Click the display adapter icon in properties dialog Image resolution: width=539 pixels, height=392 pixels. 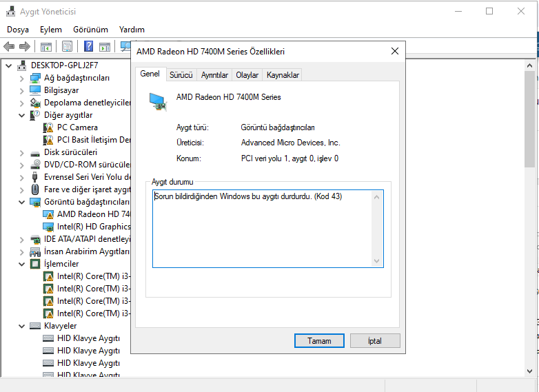pos(158,102)
